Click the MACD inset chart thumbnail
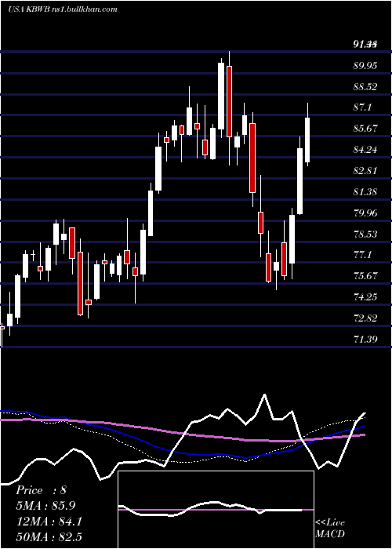Viewport: 392px width, 549px height. 216,510
